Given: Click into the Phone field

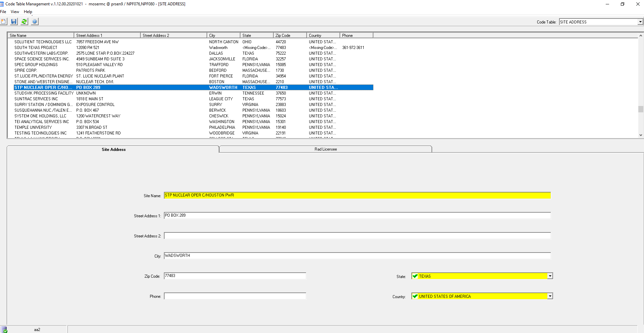Looking at the screenshot, I should [x=235, y=296].
